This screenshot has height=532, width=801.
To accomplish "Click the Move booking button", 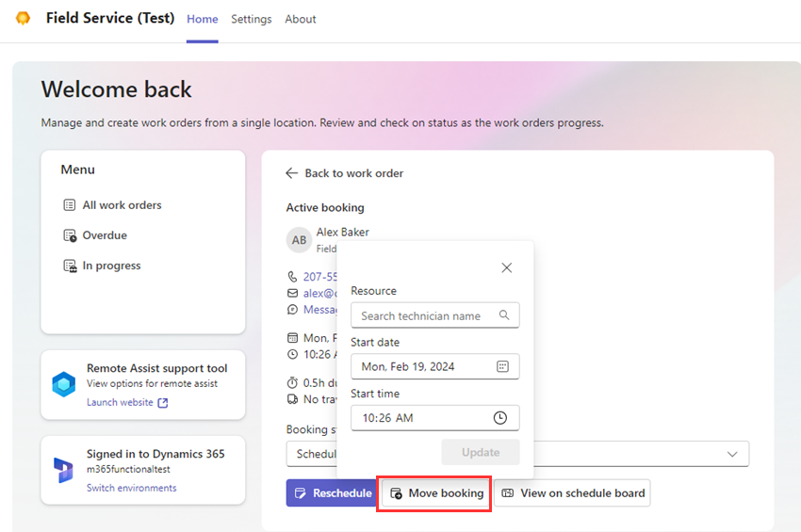I will click(x=434, y=493).
